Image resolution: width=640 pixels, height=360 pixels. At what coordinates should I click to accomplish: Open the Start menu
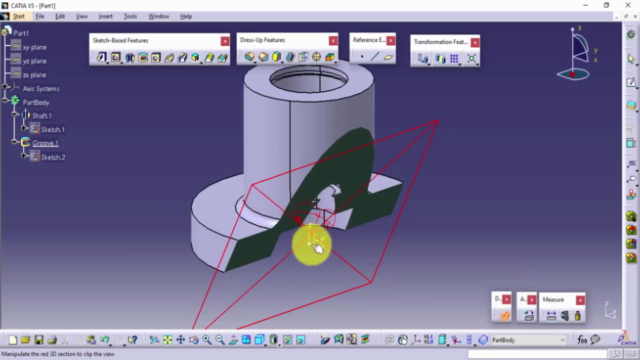point(19,16)
